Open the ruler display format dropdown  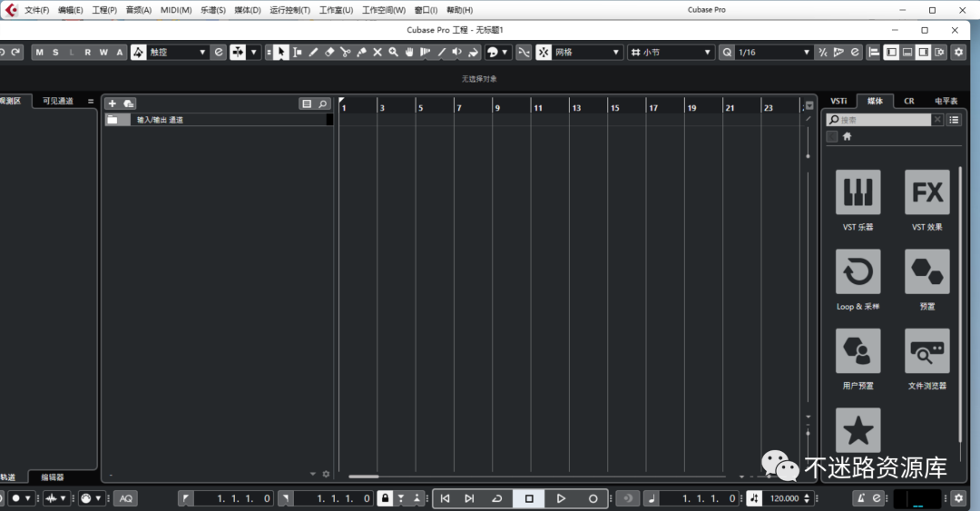(809, 105)
